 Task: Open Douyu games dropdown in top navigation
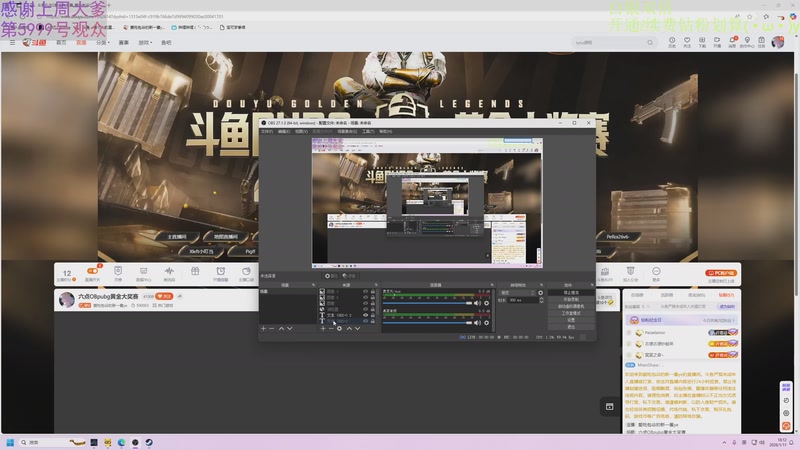click(x=145, y=42)
